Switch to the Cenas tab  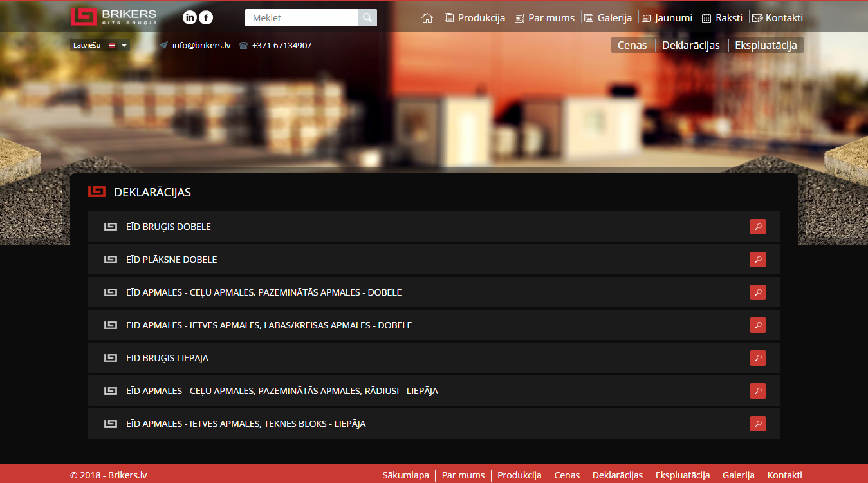tap(632, 45)
